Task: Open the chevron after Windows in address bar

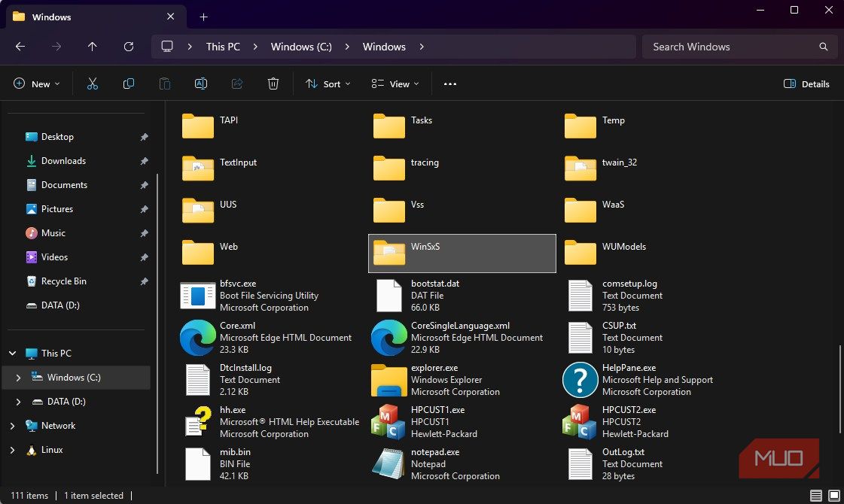Action: pos(422,47)
